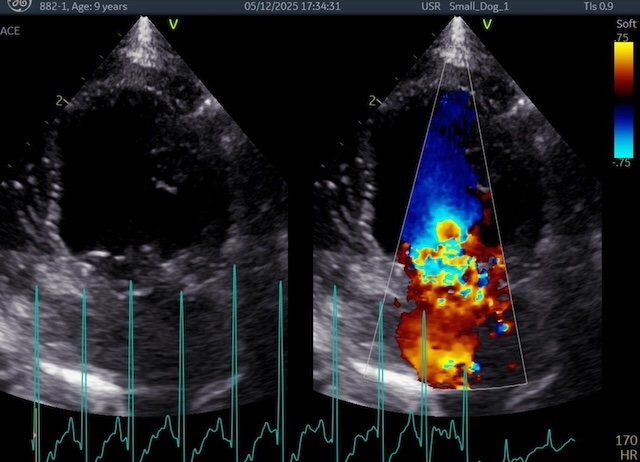Image resolution: width=640 pixels, height=462 pixels.
Task: Click the ACE label at the left edge
Action: pyautogui.click(x=12, y=30)
